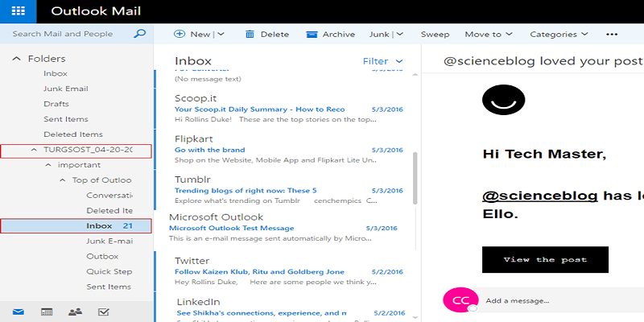644x322 pixels.
Task: Select the Junk E-mail subfolder
Action: coord(109,241)
